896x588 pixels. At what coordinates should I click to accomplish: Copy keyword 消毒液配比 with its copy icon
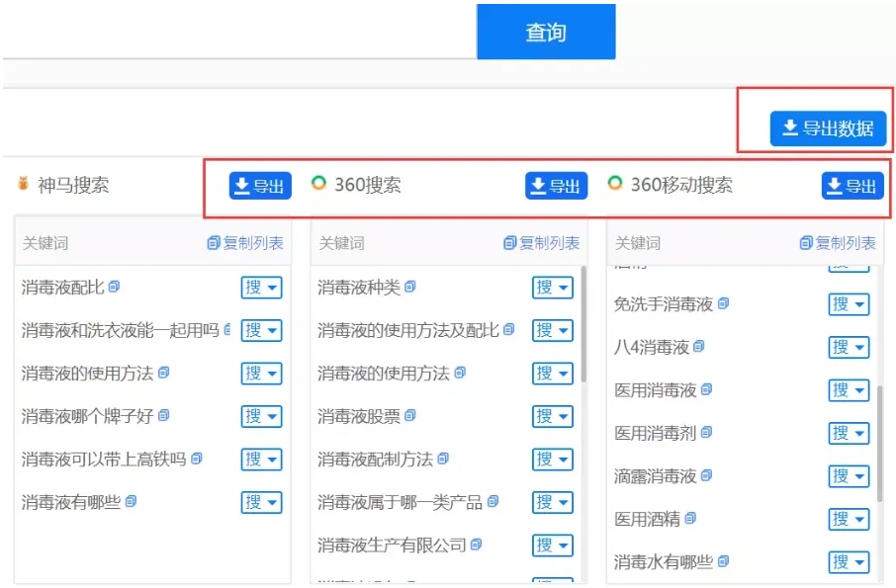(115, 286)
